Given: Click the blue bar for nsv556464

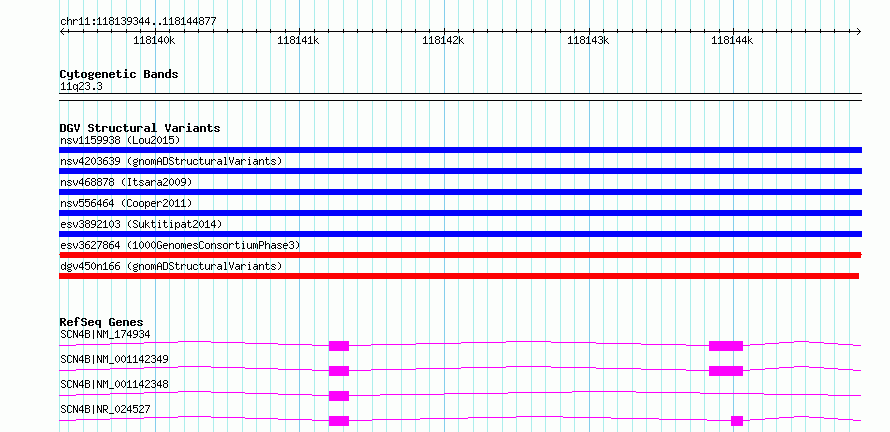Looking at the screenshot, I should click(460, 213).
